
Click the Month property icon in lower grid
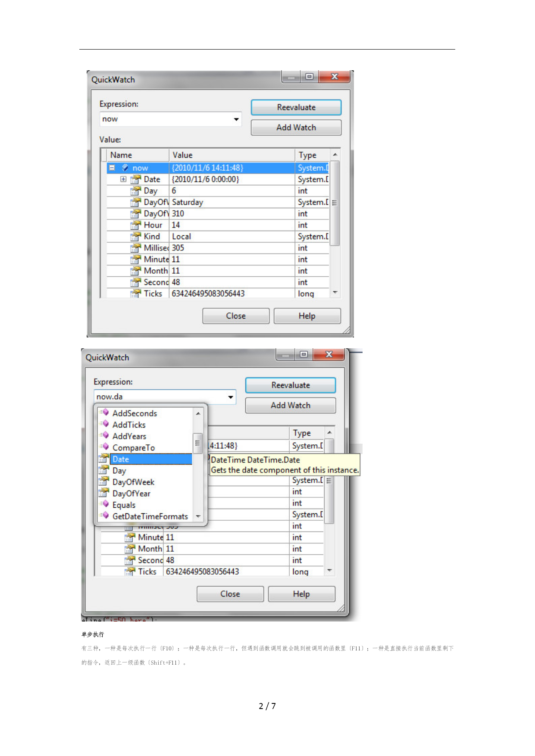(130, 549)
